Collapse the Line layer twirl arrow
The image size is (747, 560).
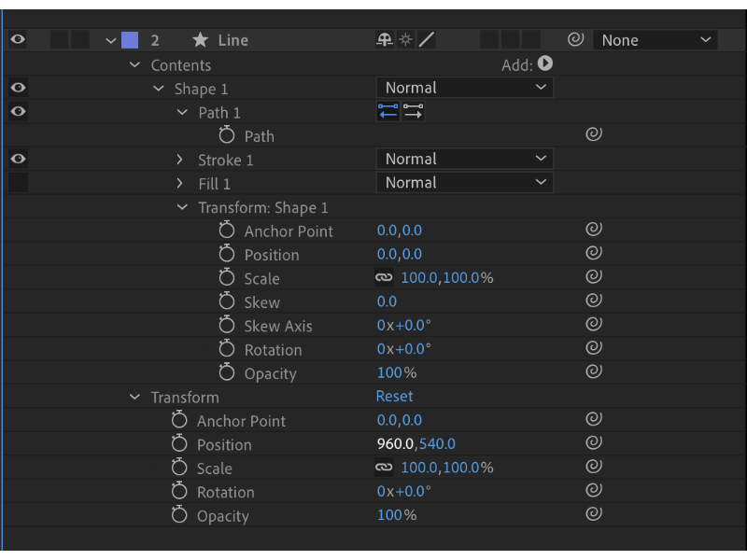click(x=110, y=40)
